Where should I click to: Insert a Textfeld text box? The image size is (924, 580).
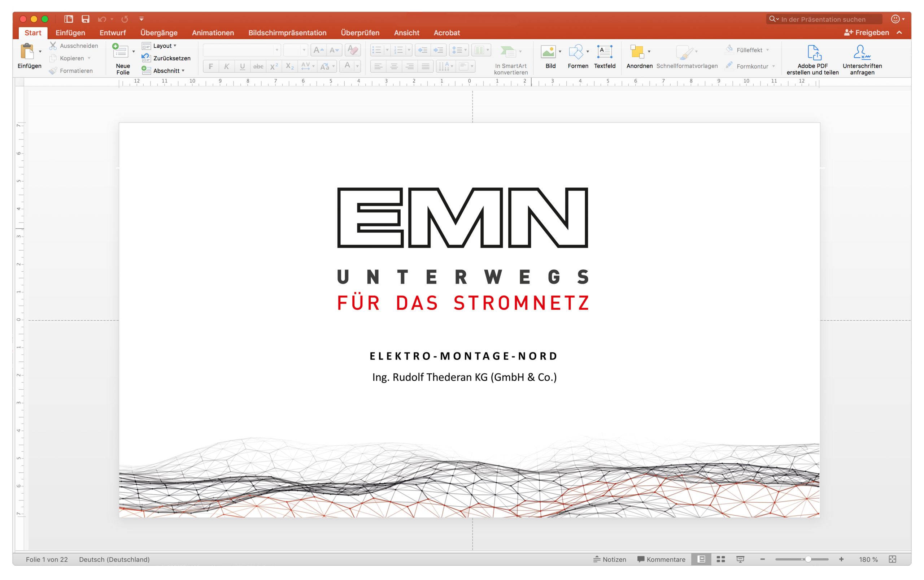(605, 51)
